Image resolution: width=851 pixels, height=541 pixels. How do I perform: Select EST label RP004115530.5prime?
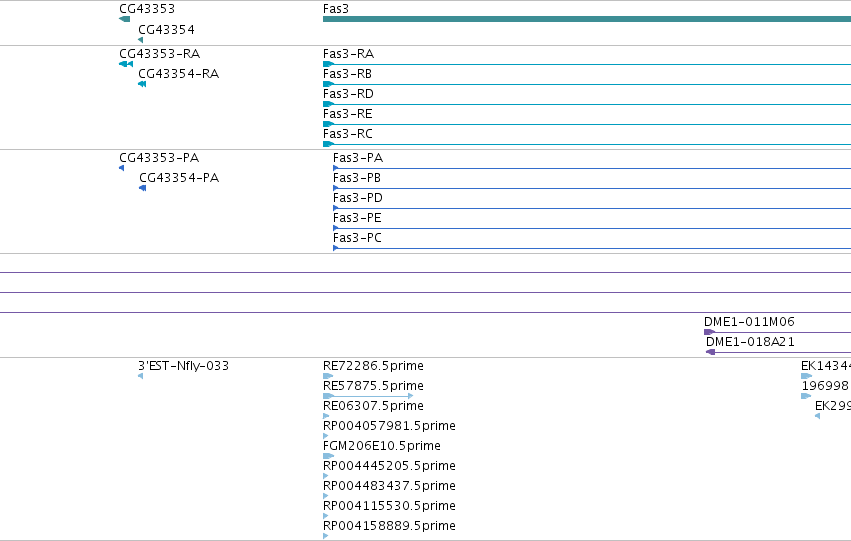click(389, 506)
